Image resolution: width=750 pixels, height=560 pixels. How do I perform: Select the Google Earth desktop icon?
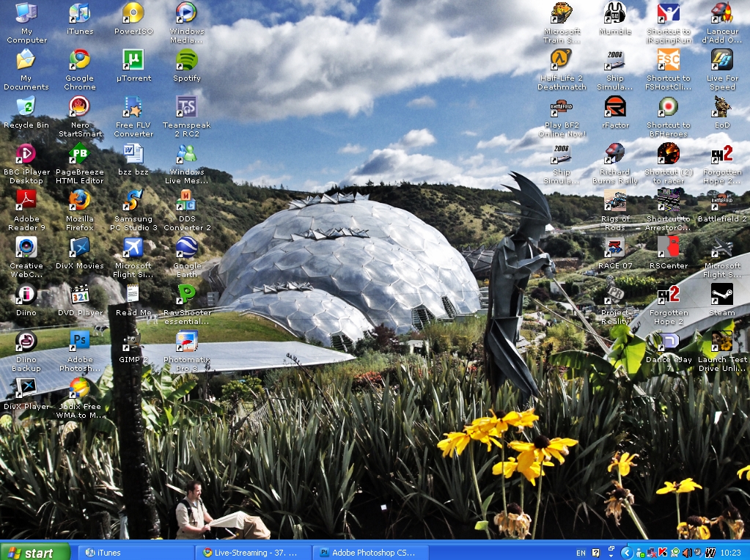click(x=186, y=248)
